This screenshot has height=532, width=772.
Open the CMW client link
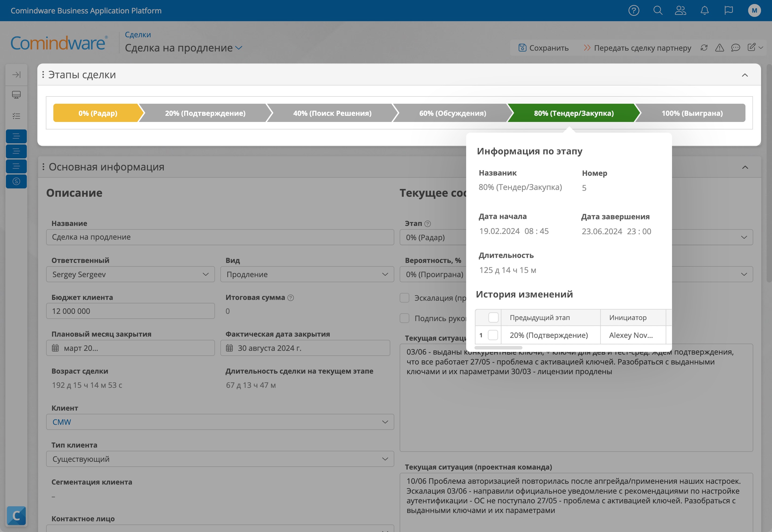click(x=62, y=422)
